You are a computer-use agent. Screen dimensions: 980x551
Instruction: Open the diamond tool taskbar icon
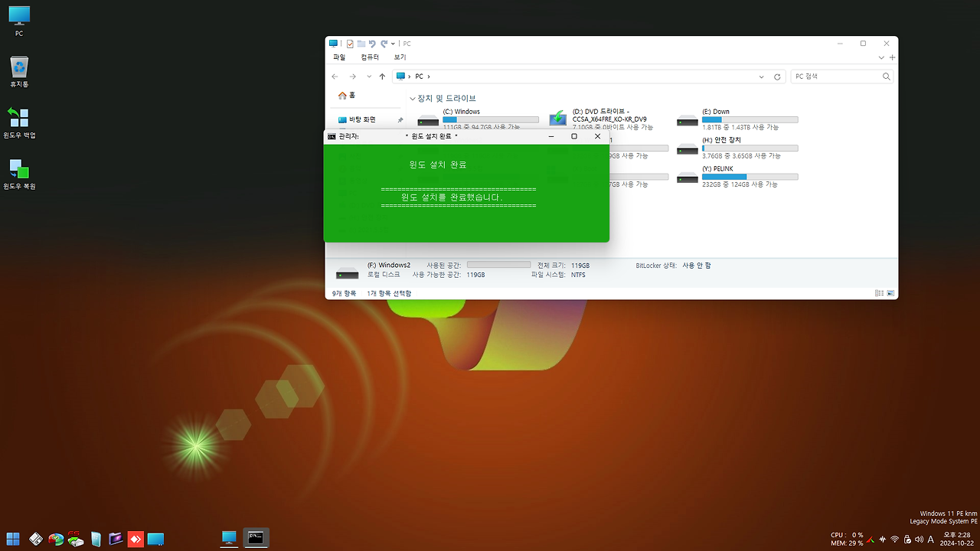35,539
